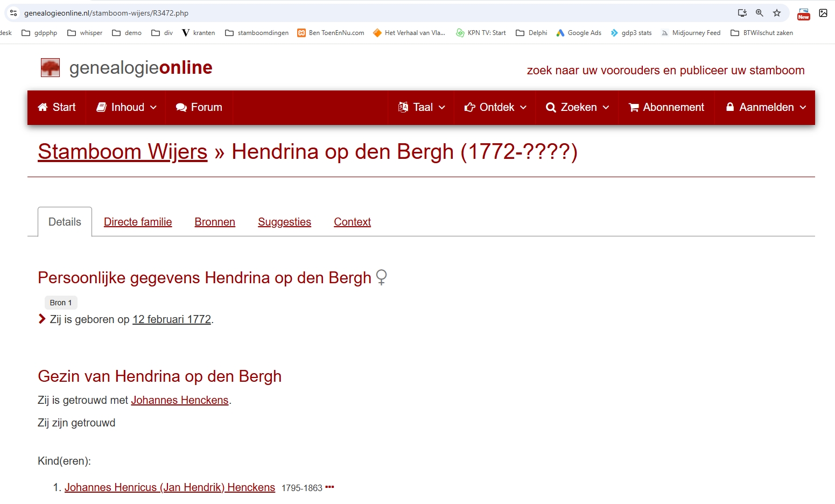Open the browser zoom magnifier icon
Image resolution: width=835 pixels, height=504 pixels.
[x=759, y=13]
